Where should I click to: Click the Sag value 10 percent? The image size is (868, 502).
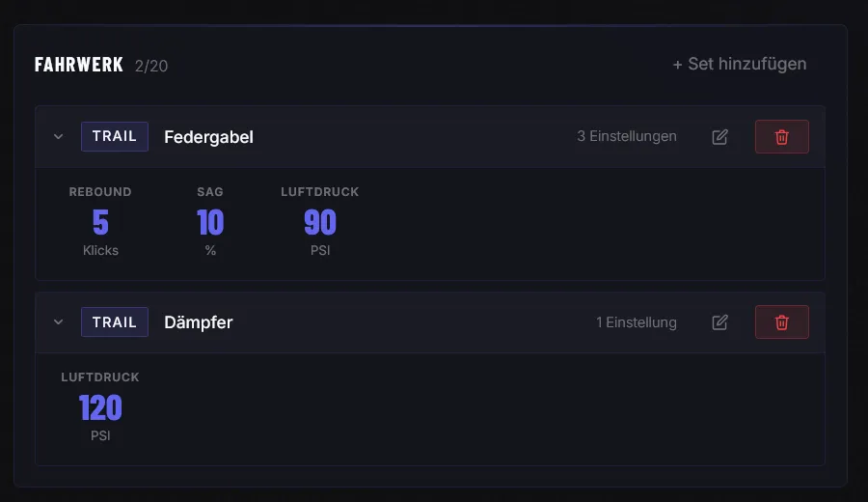click(x=210, y=223)
